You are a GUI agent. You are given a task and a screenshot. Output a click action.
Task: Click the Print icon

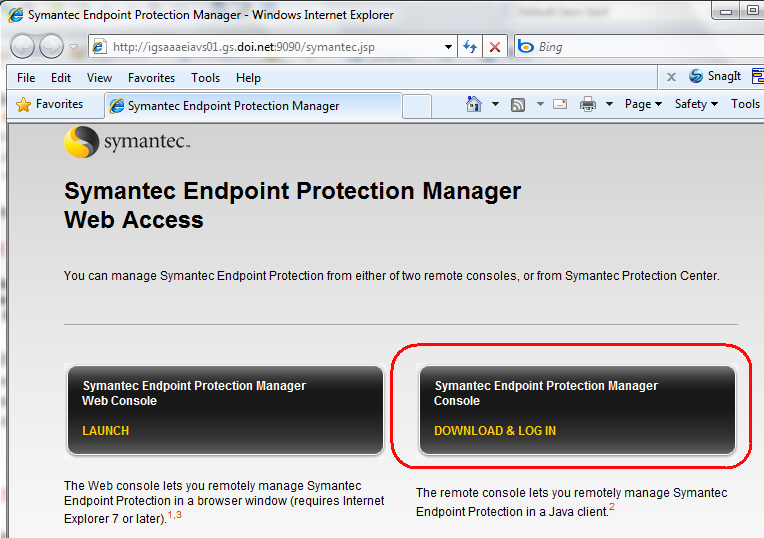pyautogui.click(x=588, y=104)
